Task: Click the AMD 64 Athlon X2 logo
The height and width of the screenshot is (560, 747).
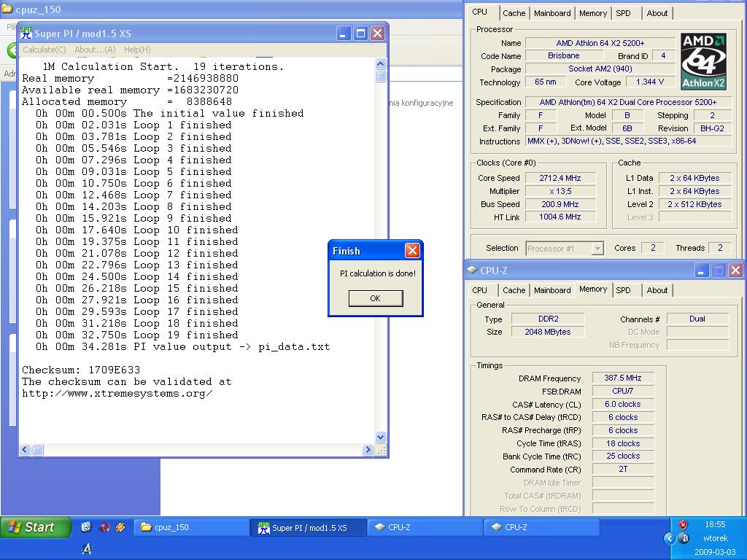Action: [703, 61]
